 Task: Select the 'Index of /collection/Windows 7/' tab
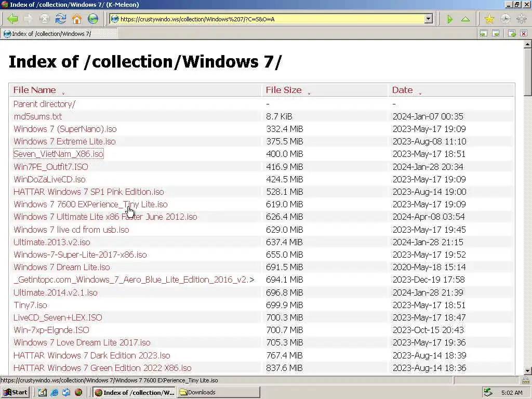[59, 34]
